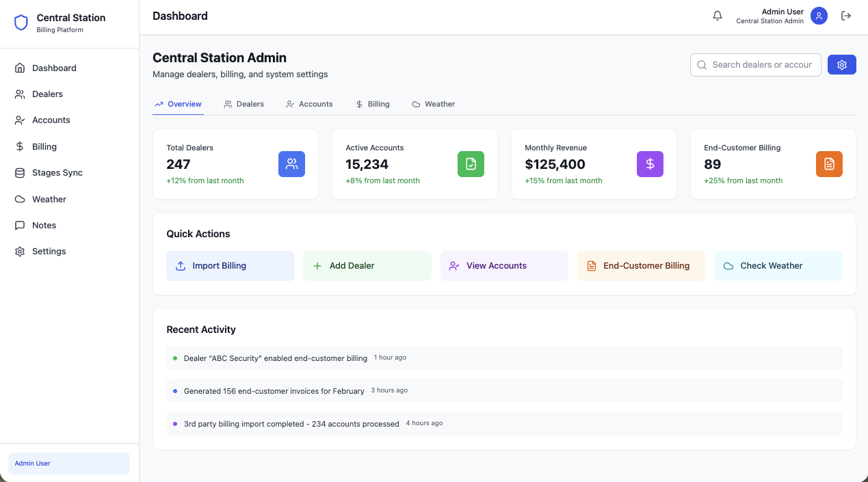The height and width of the screenshot is (482, 868).
Task: Switch to the Dealers tab
Action: coord(244,104)
